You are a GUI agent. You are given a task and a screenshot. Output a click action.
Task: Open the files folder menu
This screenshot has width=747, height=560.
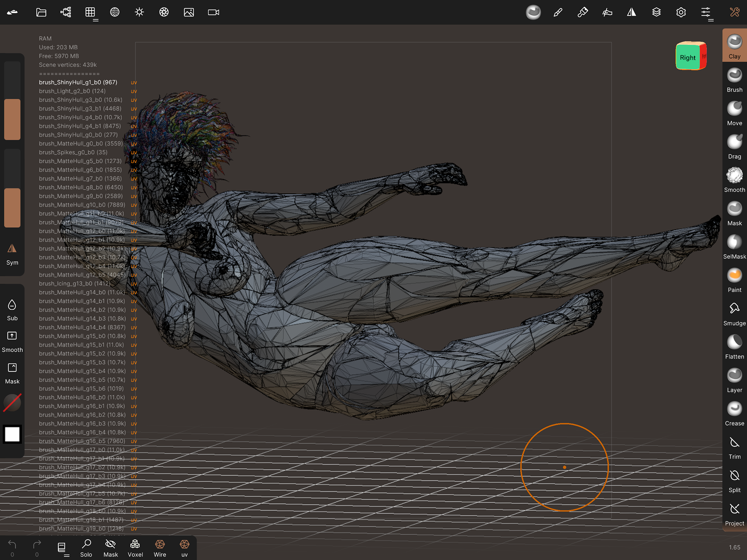(41, 12)
